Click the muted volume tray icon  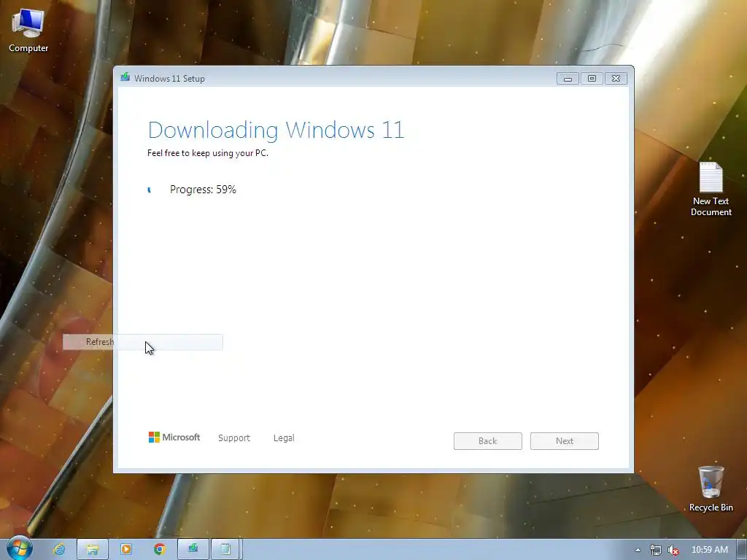click(673, 550)
